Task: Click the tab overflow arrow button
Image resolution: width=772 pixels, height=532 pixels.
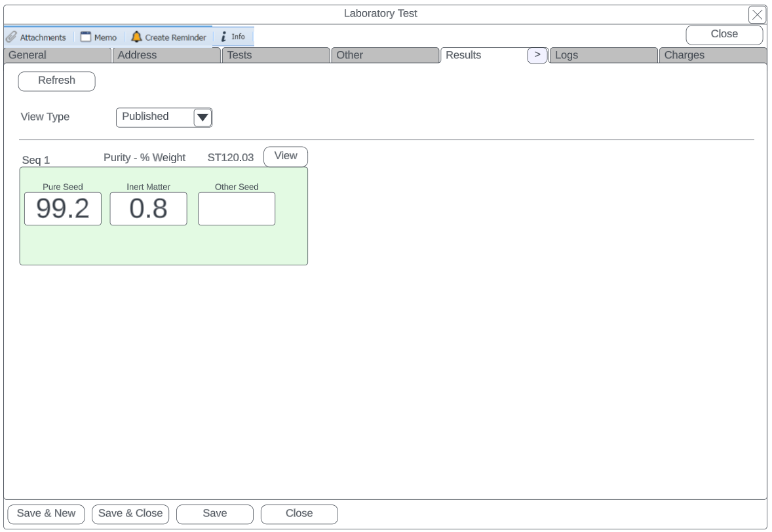Action: [537, 56]
